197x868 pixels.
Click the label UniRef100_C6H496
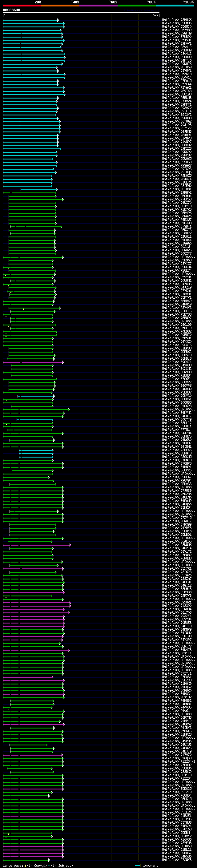[x=177, y=213]
